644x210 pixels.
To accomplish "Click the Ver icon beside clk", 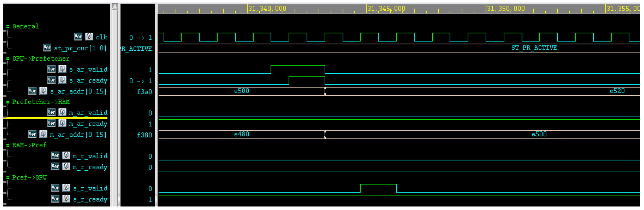I will click(78, 37).
